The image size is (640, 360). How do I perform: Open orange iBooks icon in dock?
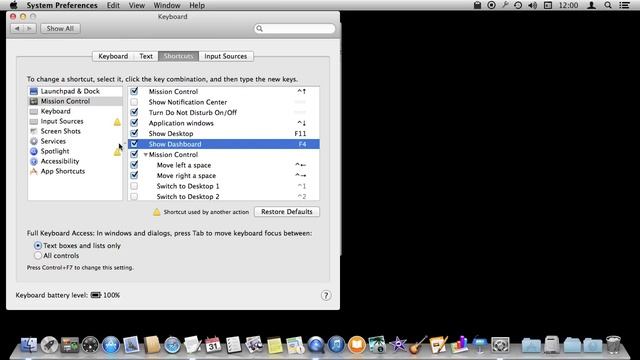click(x=356, y=344)
